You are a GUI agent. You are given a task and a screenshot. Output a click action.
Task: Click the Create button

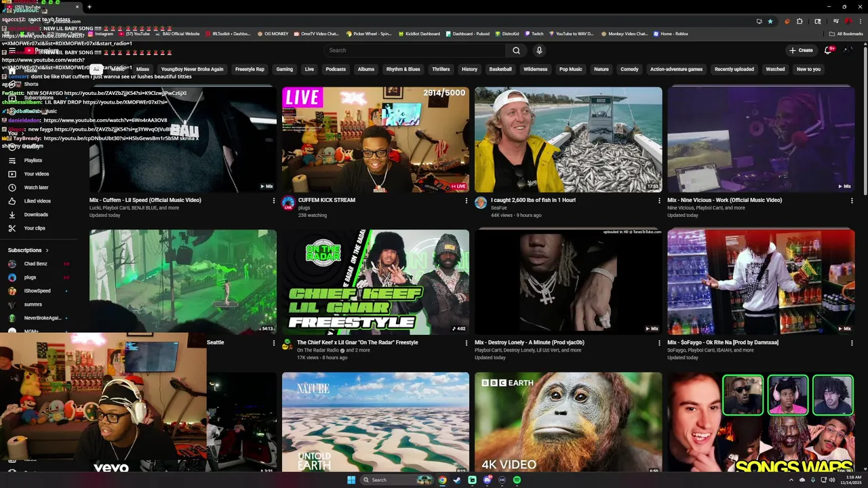(x=801, y=50)
